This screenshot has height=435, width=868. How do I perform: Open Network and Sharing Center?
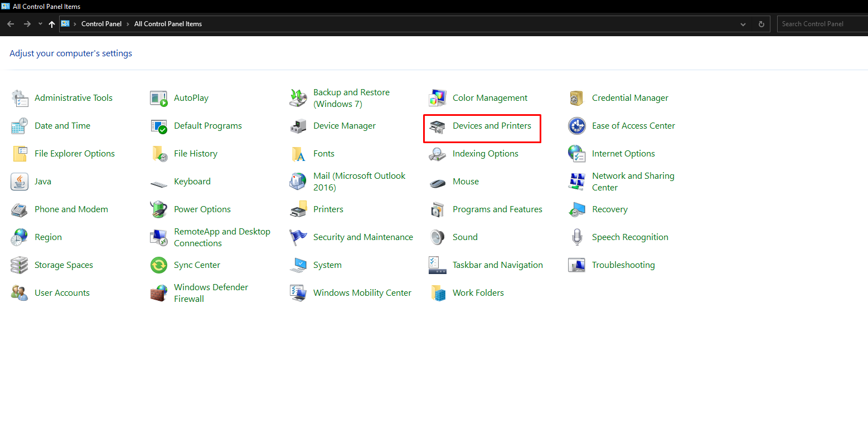coord(633,181)
